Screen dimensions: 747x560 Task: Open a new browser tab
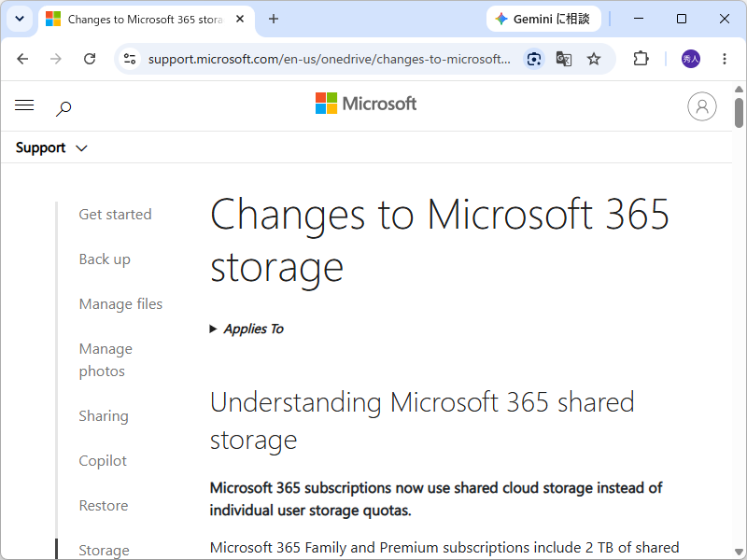(274, 19)
